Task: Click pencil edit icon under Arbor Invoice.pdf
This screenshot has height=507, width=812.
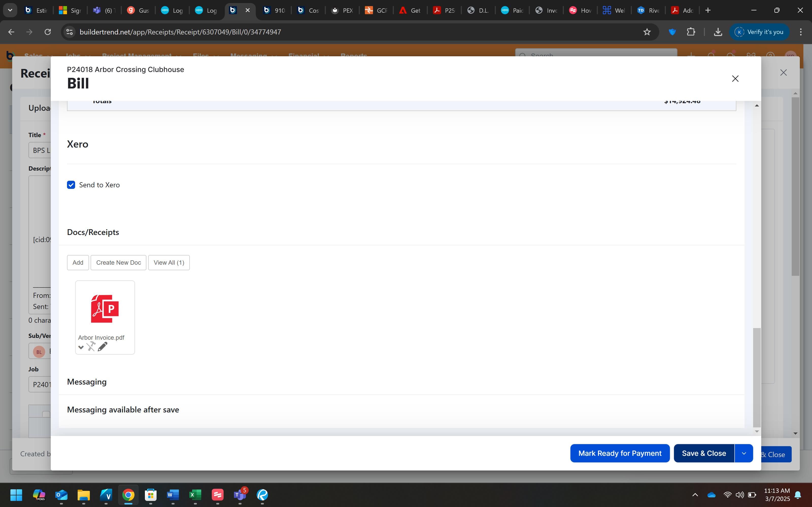Action: pos(102,347)
